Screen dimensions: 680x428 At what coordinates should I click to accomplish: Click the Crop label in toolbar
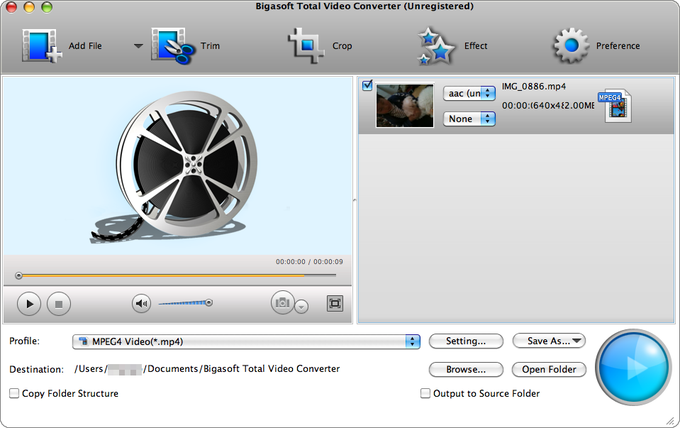tap(342, 46)
